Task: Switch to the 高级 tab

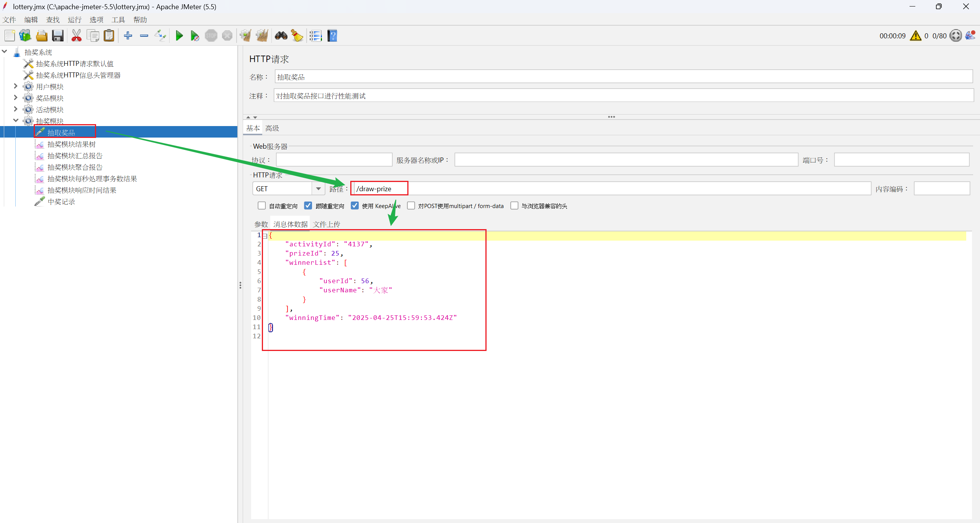Action: click(272, 128)
